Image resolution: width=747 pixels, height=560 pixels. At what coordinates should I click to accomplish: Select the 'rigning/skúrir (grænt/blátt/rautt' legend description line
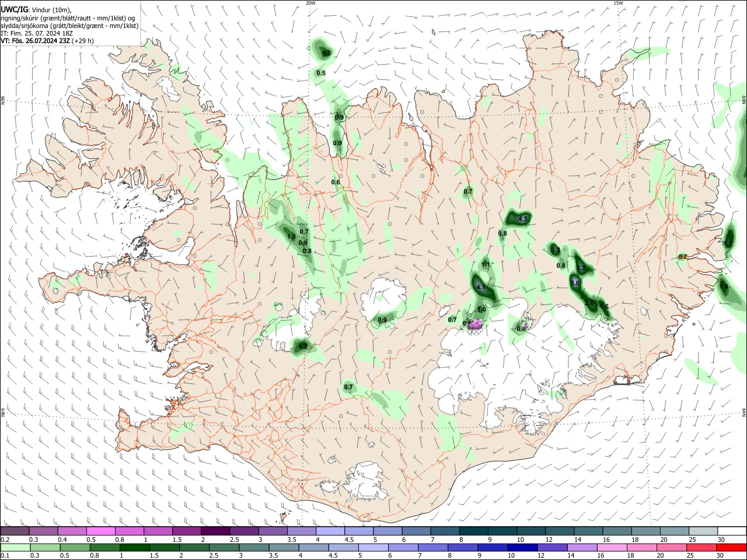[x=68, y=18]
